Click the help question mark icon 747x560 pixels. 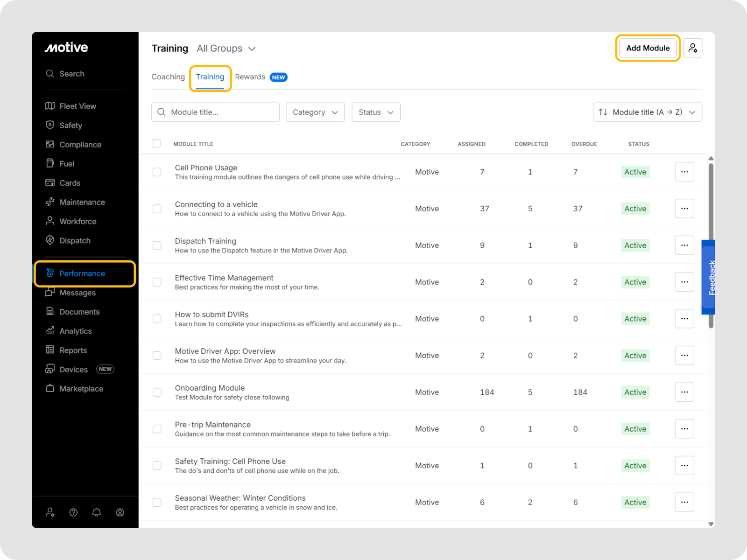pyautogui.click(x=73, y=512)
